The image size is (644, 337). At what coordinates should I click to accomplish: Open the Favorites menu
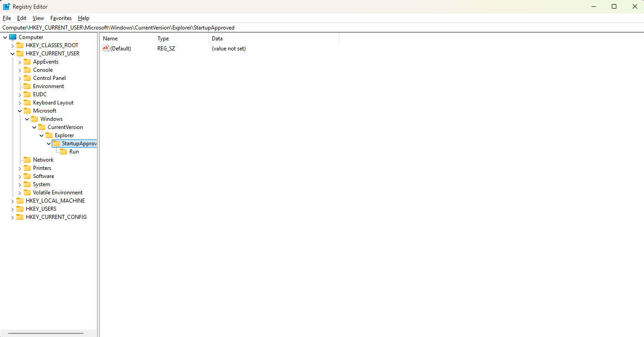click(x=61, y=18)
